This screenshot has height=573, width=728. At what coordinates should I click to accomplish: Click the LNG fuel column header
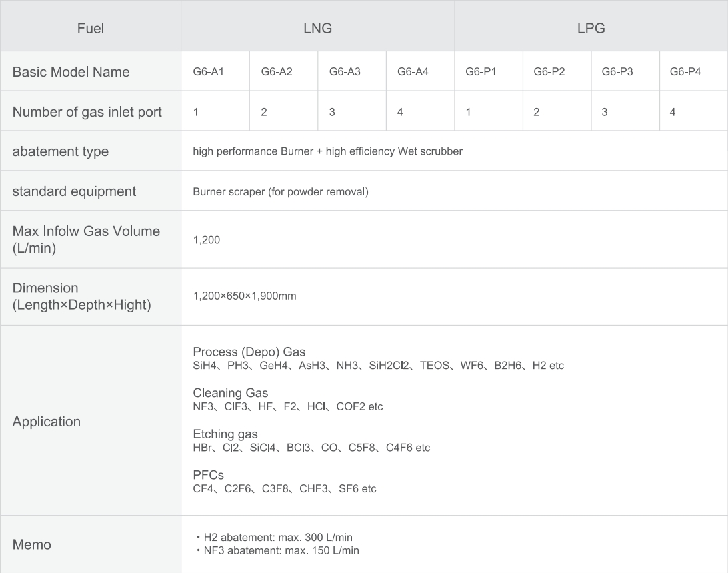coord(317,25)
